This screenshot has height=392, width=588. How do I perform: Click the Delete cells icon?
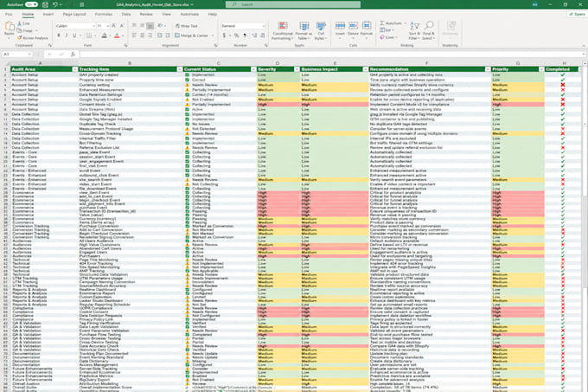tap(353, 29)
